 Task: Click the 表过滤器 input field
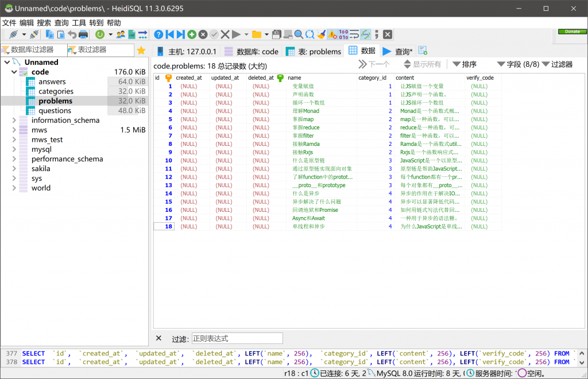coord(101,50)
